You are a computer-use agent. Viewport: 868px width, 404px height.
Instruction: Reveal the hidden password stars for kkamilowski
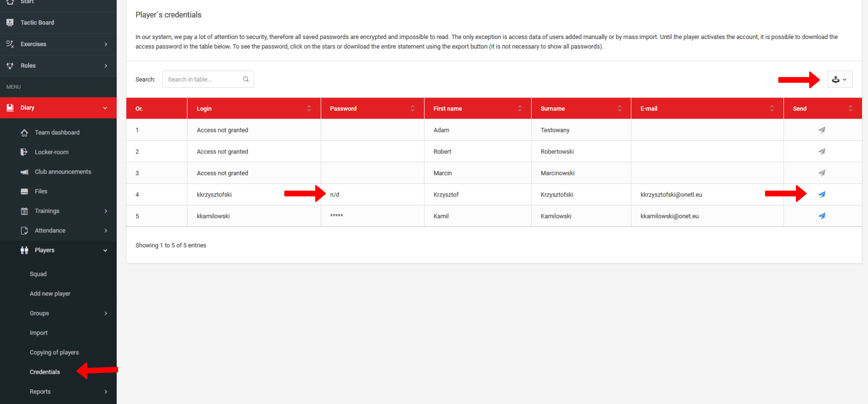pyautogui.click(x=336, y=216)
